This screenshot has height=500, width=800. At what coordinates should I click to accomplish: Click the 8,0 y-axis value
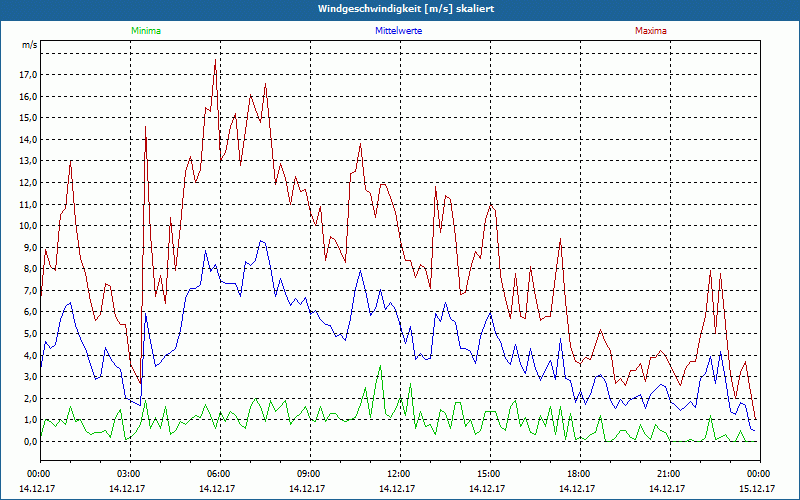30,269
